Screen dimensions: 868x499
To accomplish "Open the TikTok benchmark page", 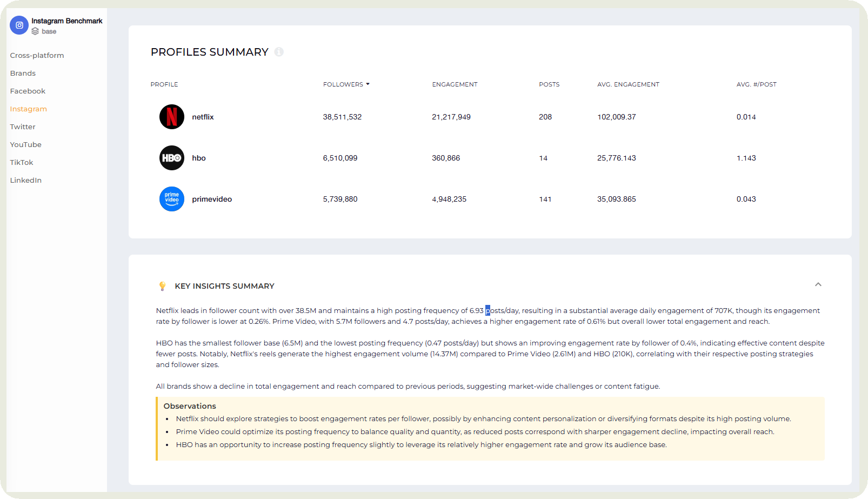I will click(22, 162).
